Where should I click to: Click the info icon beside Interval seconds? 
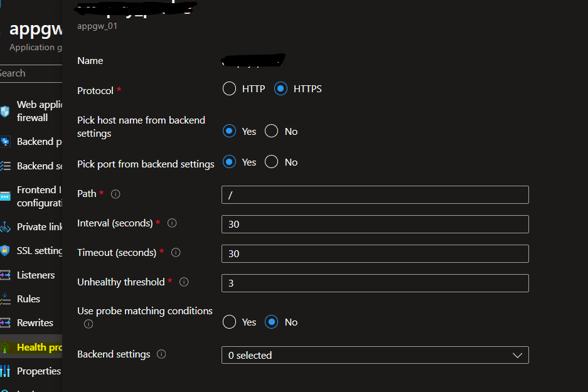(172, 223)
